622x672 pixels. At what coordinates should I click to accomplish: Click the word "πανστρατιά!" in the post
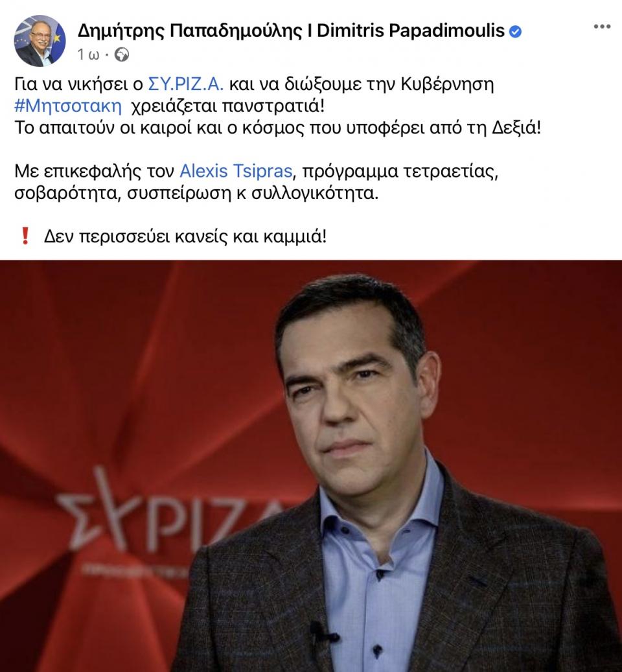273,106
